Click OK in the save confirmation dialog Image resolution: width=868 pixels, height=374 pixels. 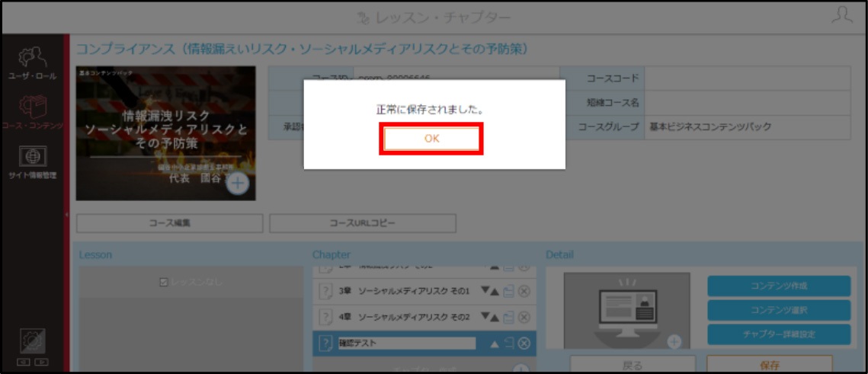pyautogui.click(x=432, y=139)
